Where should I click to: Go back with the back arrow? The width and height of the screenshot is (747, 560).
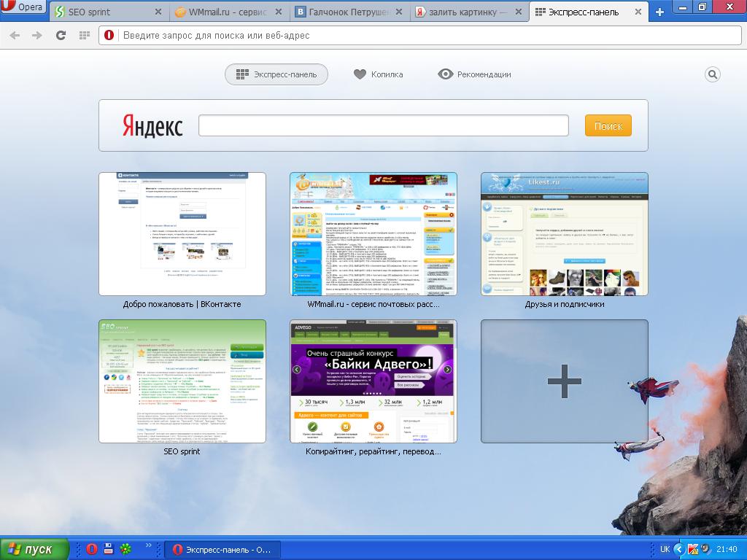(x=15, y=35)
